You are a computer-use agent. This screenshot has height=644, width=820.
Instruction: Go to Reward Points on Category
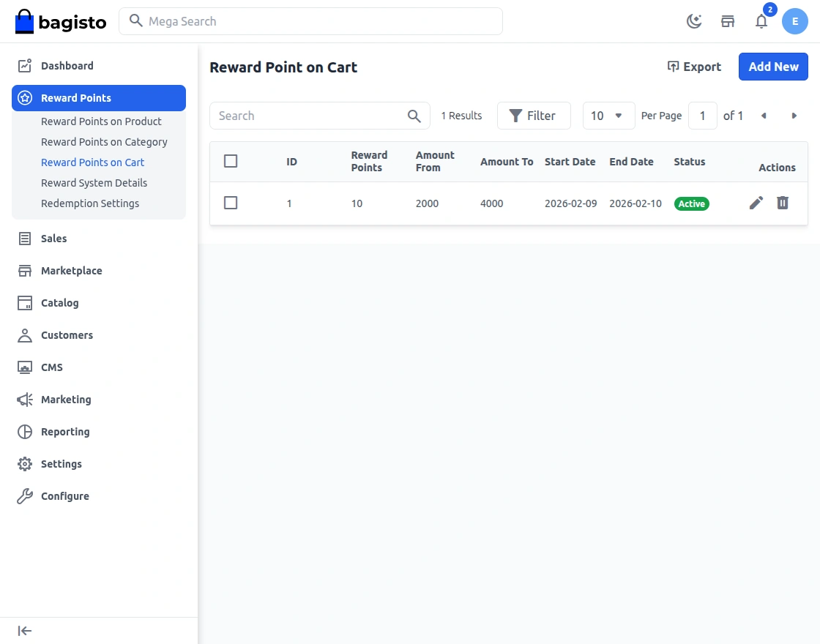(104, 142)
